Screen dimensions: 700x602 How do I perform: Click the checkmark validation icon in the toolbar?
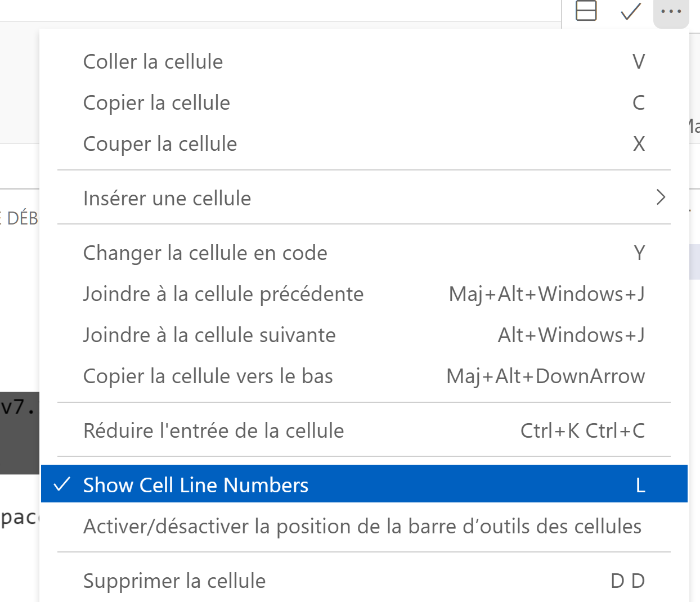pos(630,12)
